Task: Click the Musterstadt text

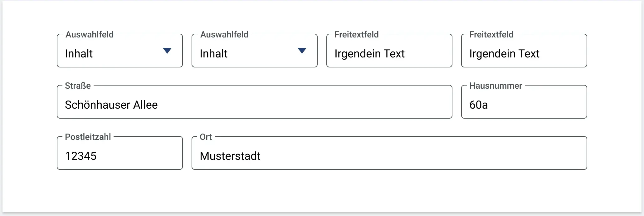Action: pyautogui.click(x=230, y=156)
